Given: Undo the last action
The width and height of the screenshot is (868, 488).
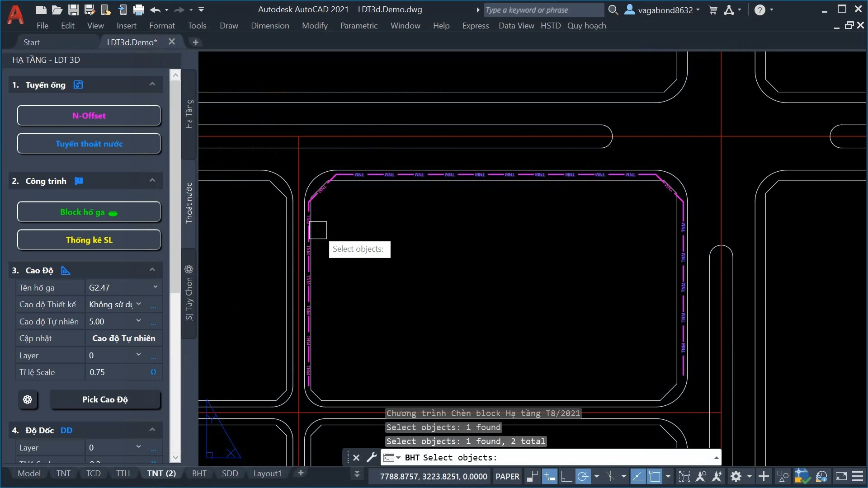Looking at the screenshot, I should coord(155,9).
